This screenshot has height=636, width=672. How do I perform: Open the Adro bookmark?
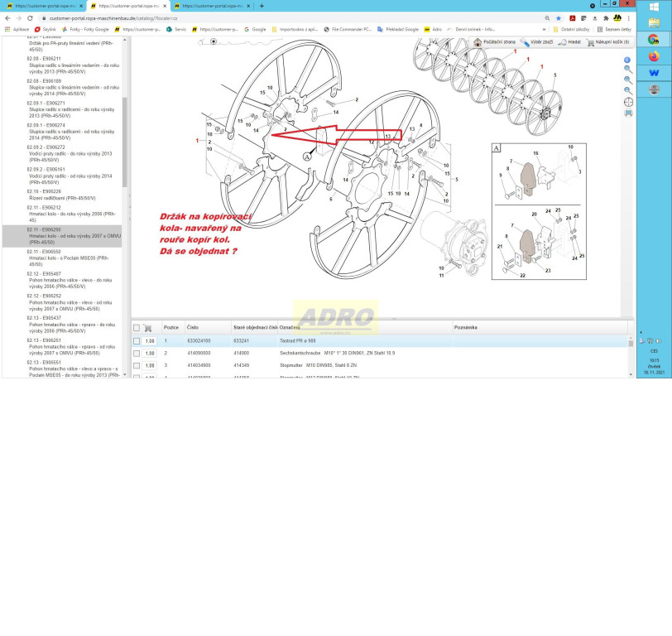[433, 30]
